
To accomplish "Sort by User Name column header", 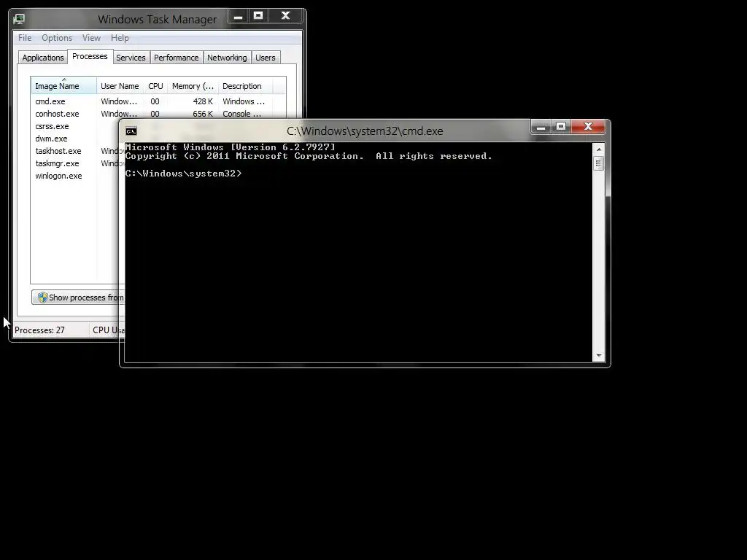I will (120, 86).
